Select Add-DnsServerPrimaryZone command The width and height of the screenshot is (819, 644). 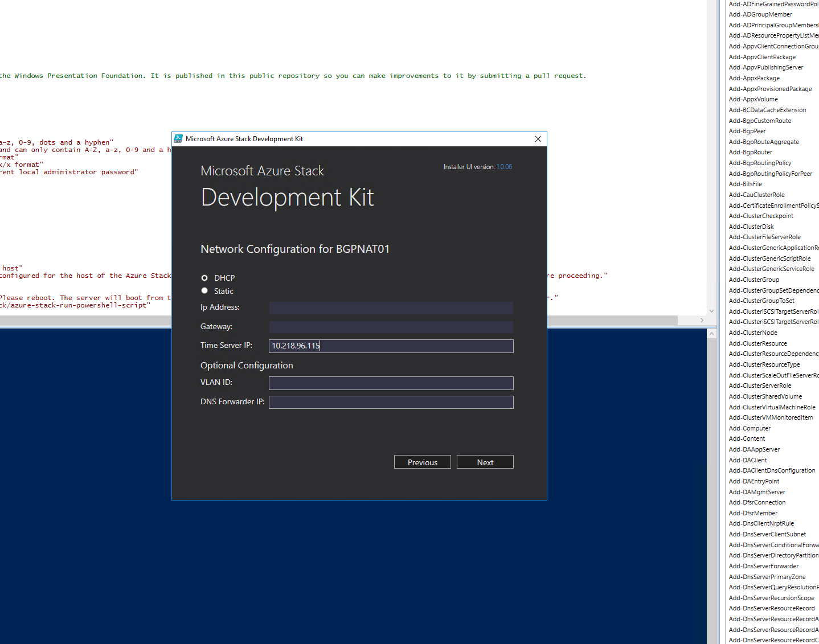767,577
